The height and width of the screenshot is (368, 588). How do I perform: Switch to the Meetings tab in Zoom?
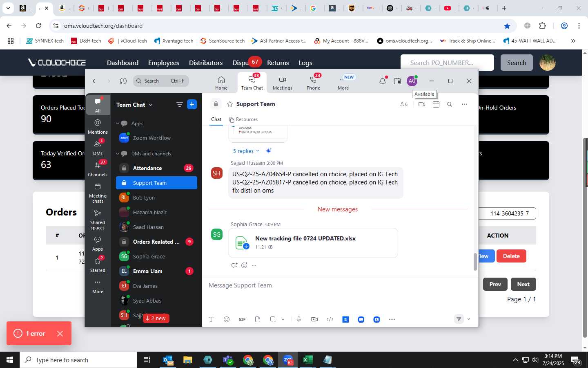tap(283, 83)
